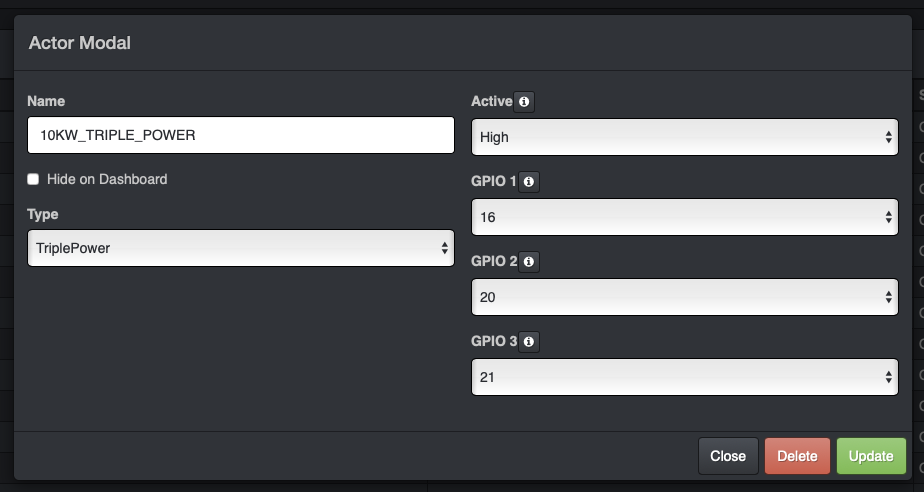The height and width of the screenshot is (492, 924).
Task: Expand the GPIO 3 dropdown showing 21
Action: tap(683, 376)
